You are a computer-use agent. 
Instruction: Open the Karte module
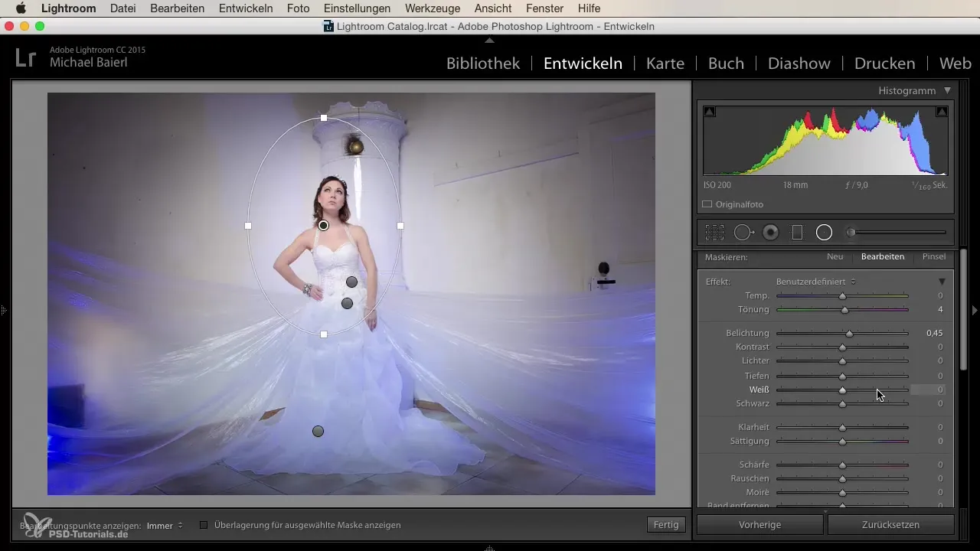coord(665,64)
